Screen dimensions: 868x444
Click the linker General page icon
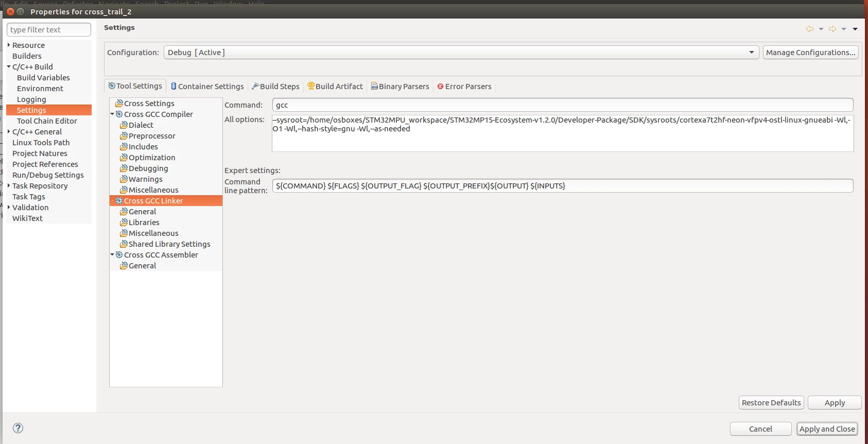click(x=124, y=212)
